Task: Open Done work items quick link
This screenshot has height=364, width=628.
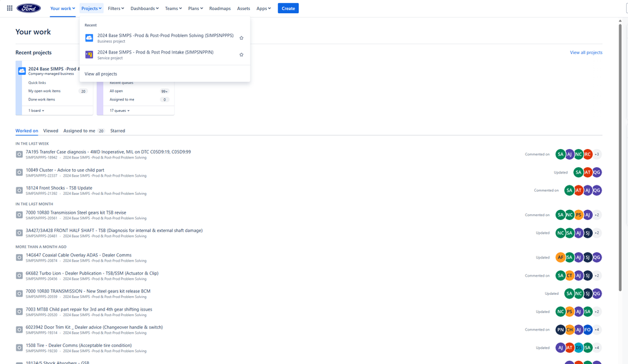Action: 42,99
